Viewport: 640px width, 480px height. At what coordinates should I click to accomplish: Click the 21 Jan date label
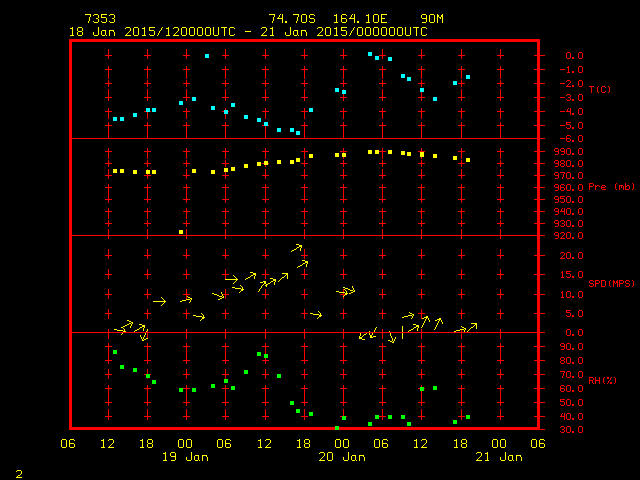click(498, 457)
